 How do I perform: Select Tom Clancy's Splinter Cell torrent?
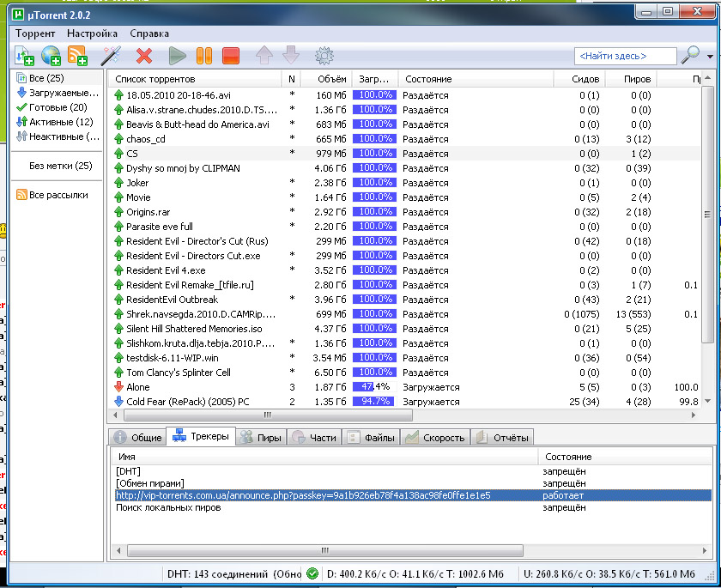click(404, 373)
